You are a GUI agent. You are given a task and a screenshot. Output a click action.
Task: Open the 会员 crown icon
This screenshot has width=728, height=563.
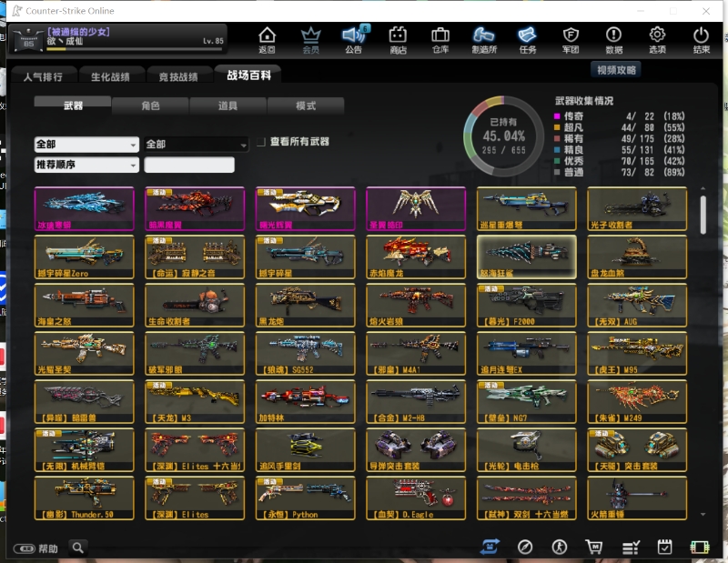310,40
